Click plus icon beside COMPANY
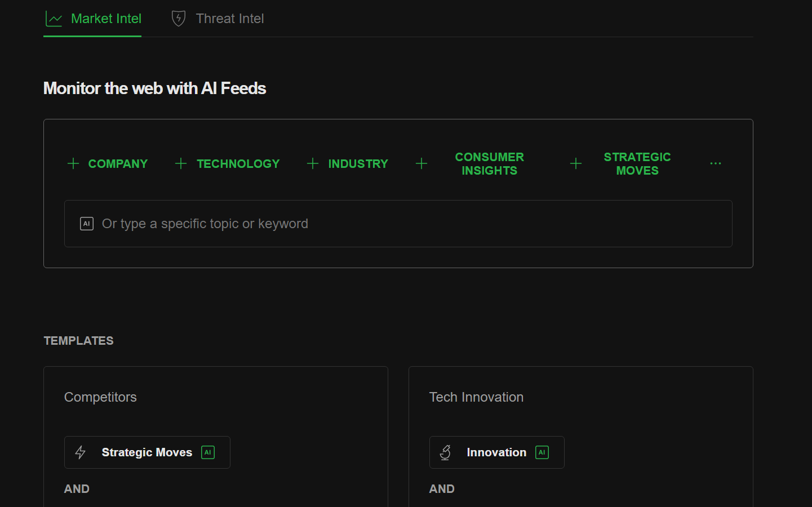The height and width of the screenshot is (507, 812). coord(73,163)
